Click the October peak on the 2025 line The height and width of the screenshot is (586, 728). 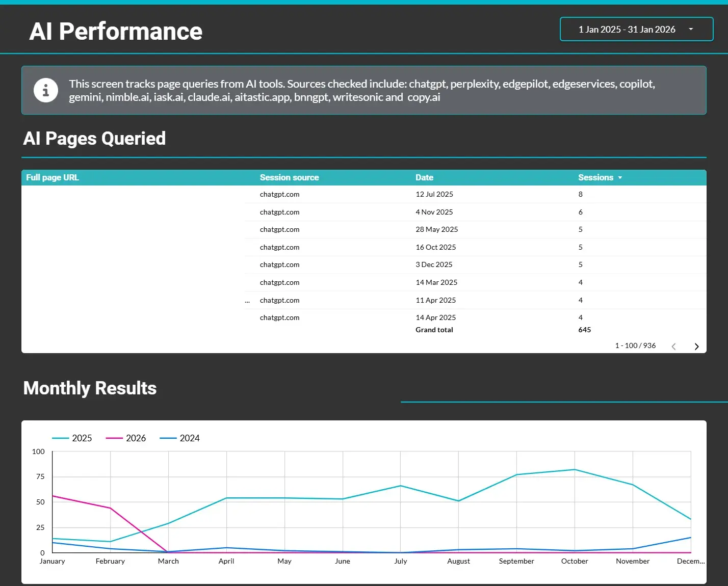click(x=575, y=470)
